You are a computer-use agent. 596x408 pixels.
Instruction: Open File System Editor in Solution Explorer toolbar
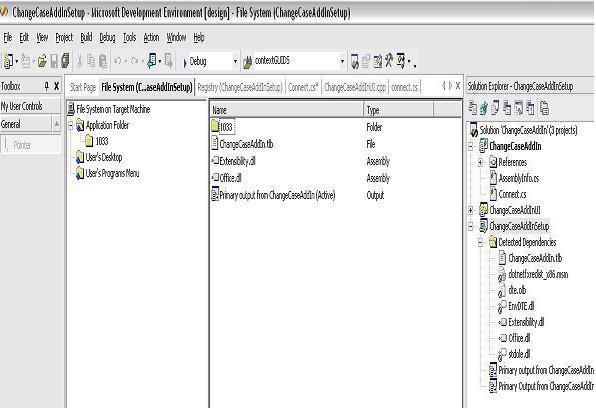[472, 108]
